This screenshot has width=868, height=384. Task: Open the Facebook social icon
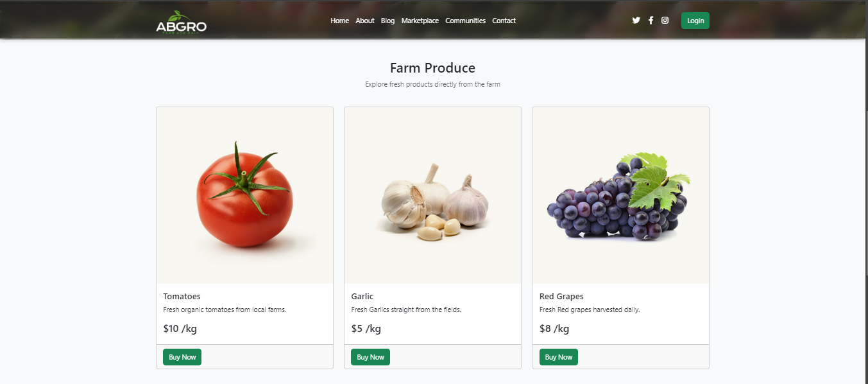click(651, 21)
